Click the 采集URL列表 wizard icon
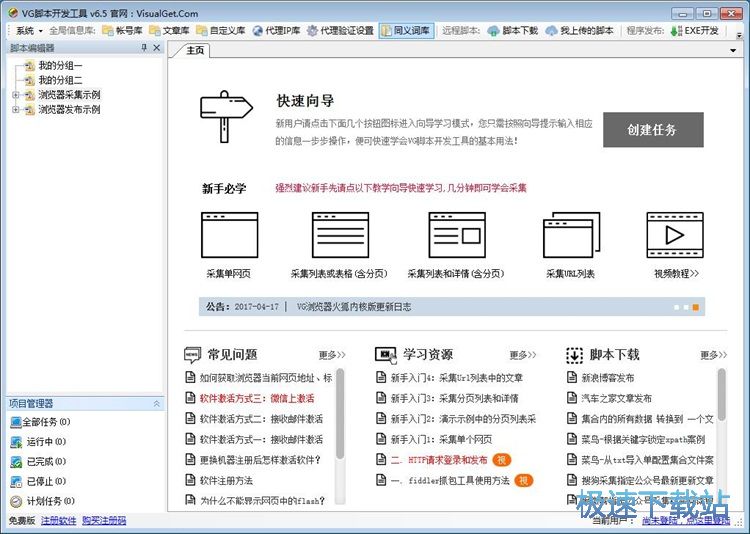Image resolution: width=750 pixels, height=534 pixels. coord(572,235)
